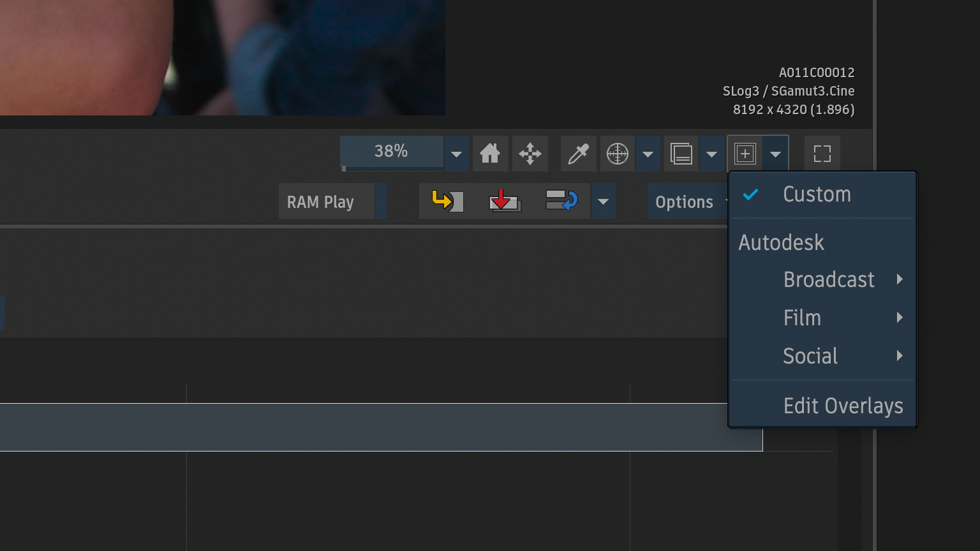The height and width of the screenshot is (551, 980).
Task: Open the Film overlays submenu
Action: pos(803,318)
